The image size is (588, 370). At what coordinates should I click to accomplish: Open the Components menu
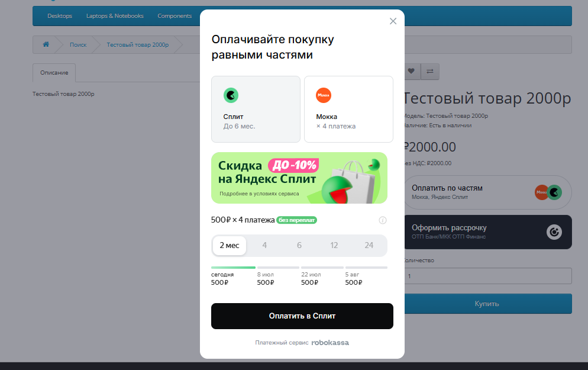point(175,16)
